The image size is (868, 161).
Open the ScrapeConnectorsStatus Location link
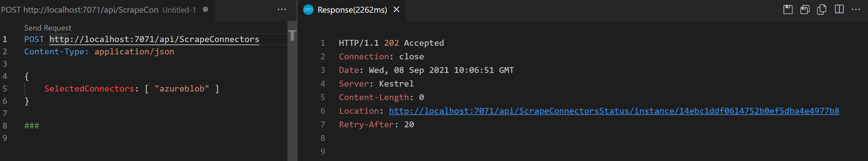pos(614,111)
